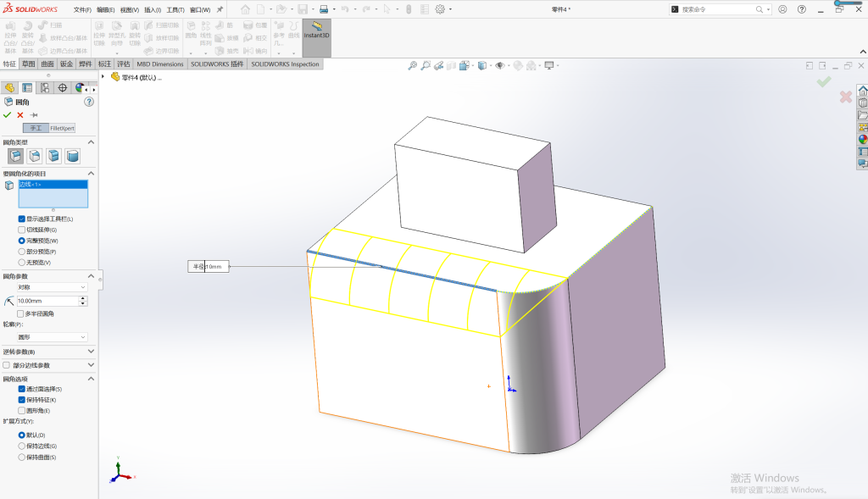Enable the 多半径圆角 checkbox
The height and width of the screenshot is (499, 868).
[x=20, y=313]
